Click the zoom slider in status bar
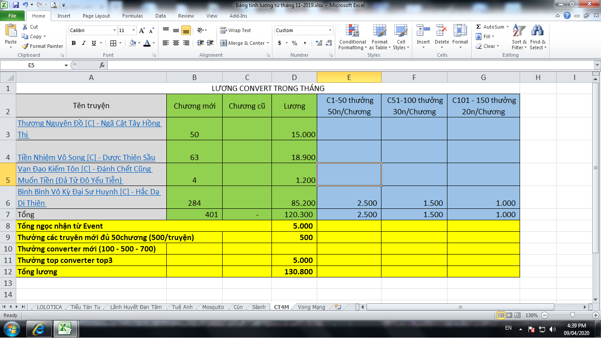Image resolution: width=601 pixels, height=364 pixels. [572, 315]
